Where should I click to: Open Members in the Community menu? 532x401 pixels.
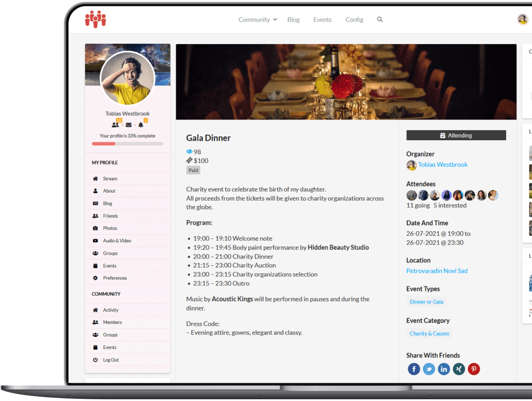[128, 322]
